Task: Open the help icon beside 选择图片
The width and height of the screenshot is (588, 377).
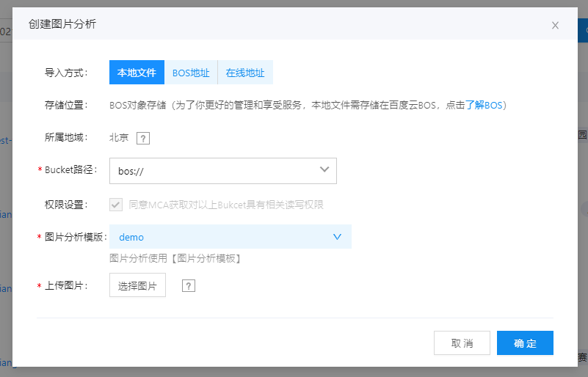Action: (x=188, y=286)
